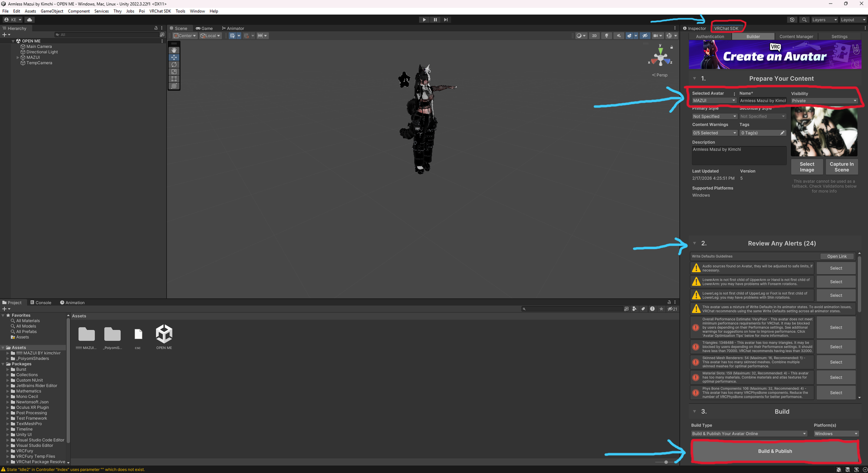Select the Rotate tool
This screenshot has height=473, width=868.
[174, 65]
